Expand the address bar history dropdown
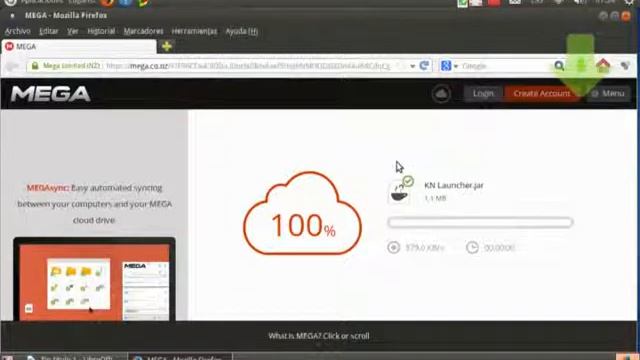The height and width of the screenshot is (360, 640). [413, 66]
